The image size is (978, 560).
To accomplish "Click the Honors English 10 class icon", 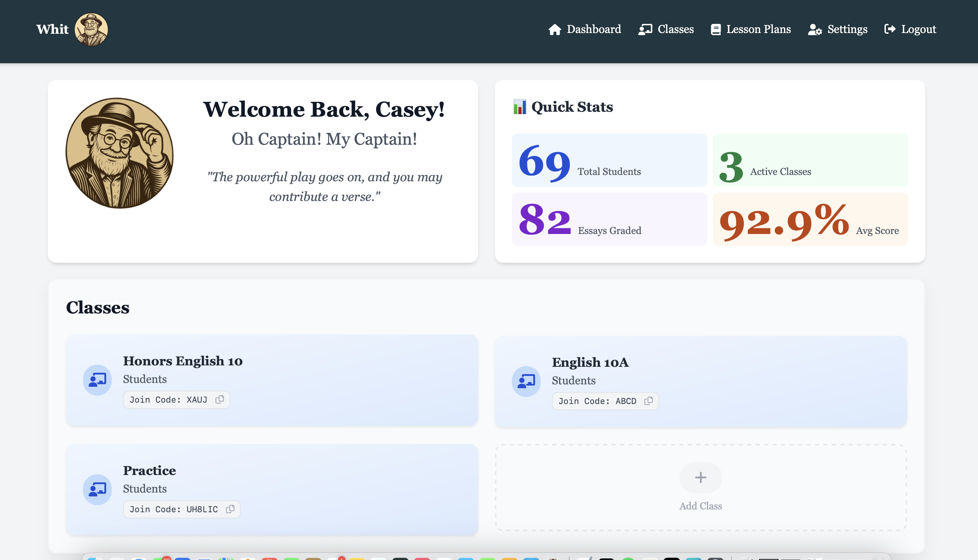I will [x=97, y=380].
